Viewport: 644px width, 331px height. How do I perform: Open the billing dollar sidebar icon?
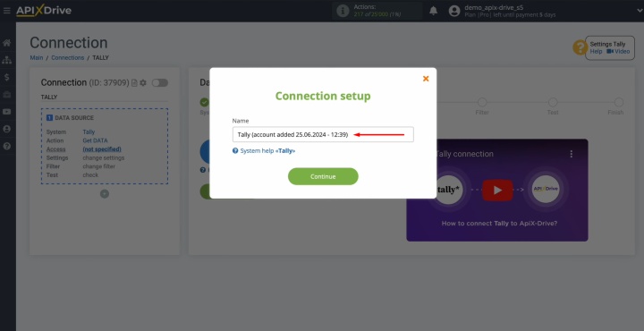(x=6, y=77)
